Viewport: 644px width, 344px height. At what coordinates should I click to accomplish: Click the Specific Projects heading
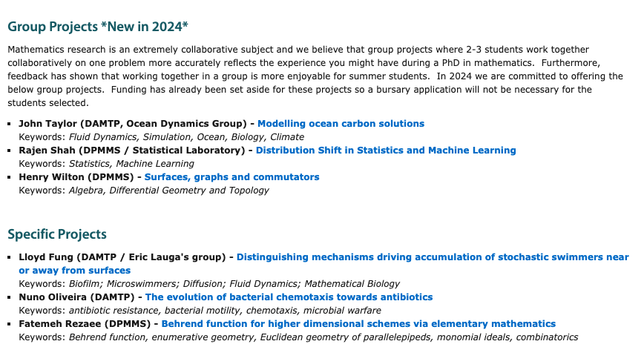coord(57,234)
